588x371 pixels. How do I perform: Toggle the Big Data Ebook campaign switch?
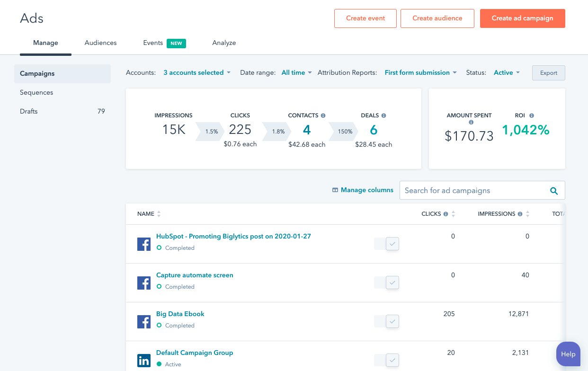387,321
